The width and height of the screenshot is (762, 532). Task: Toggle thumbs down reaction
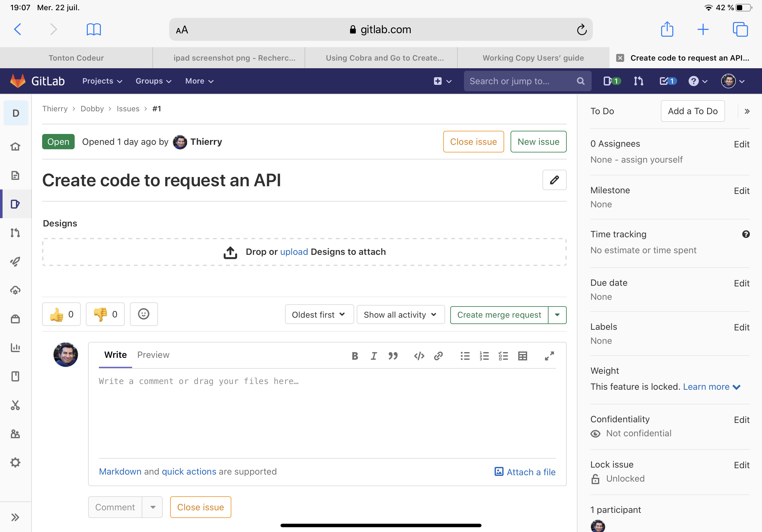tap(105, 314)
